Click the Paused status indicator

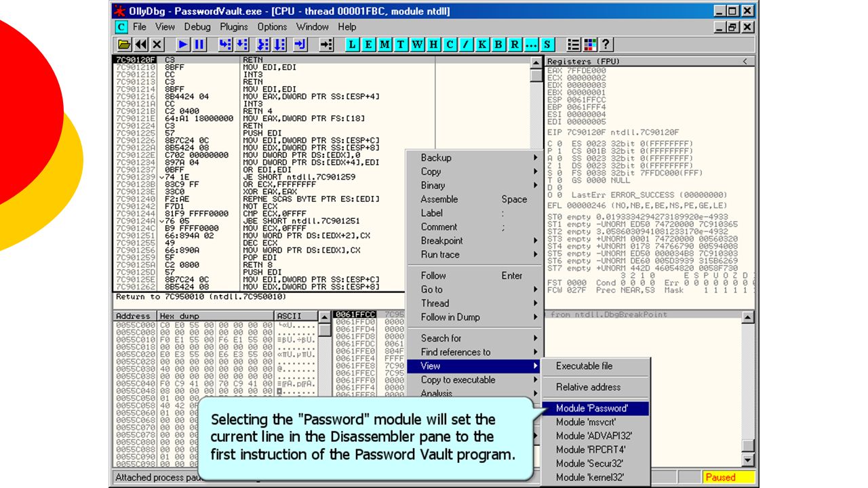728,477
